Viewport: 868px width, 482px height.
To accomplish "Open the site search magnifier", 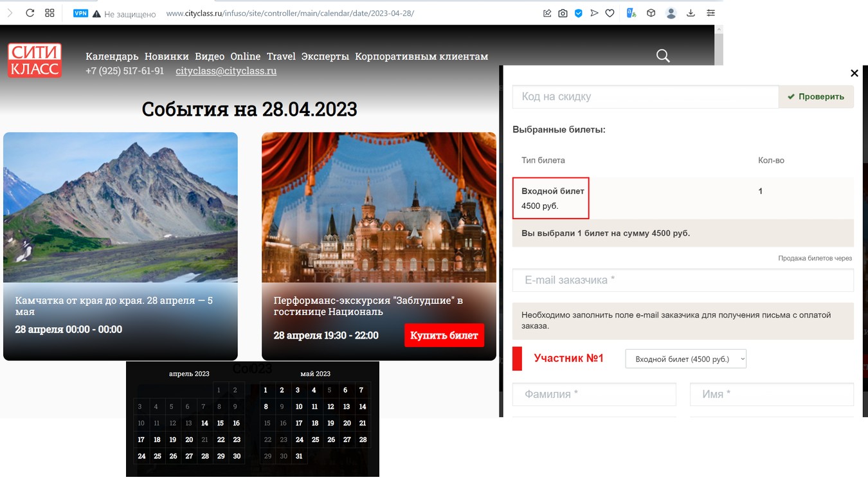I will tap(663, 56).
